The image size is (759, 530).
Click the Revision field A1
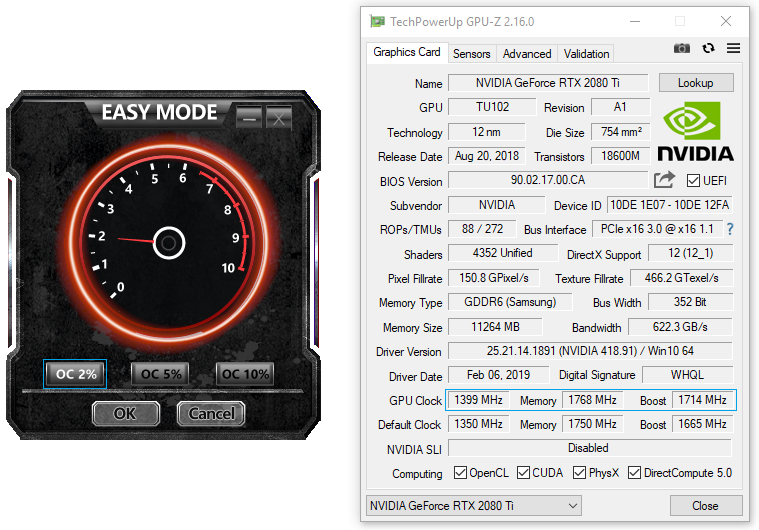click(620, 107)
